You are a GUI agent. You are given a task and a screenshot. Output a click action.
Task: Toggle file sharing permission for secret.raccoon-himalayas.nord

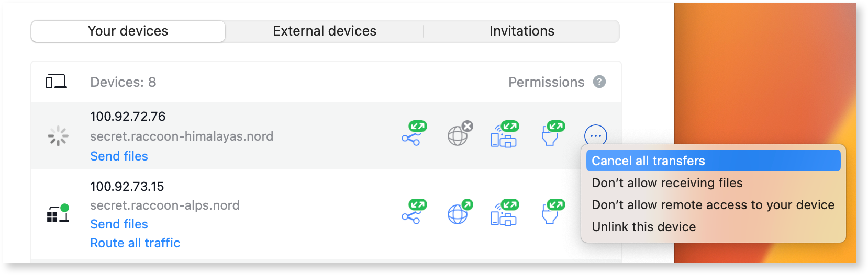tap(413, 134)
